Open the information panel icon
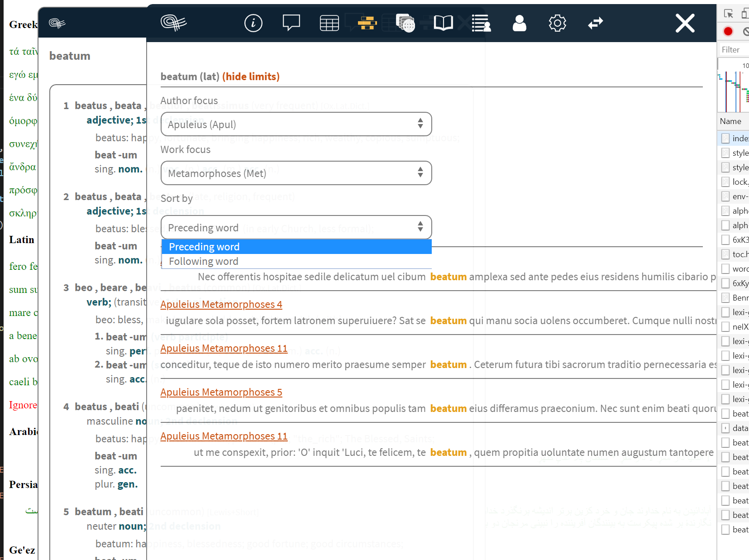This screenshot has height=560, width=749. [253, 23]
